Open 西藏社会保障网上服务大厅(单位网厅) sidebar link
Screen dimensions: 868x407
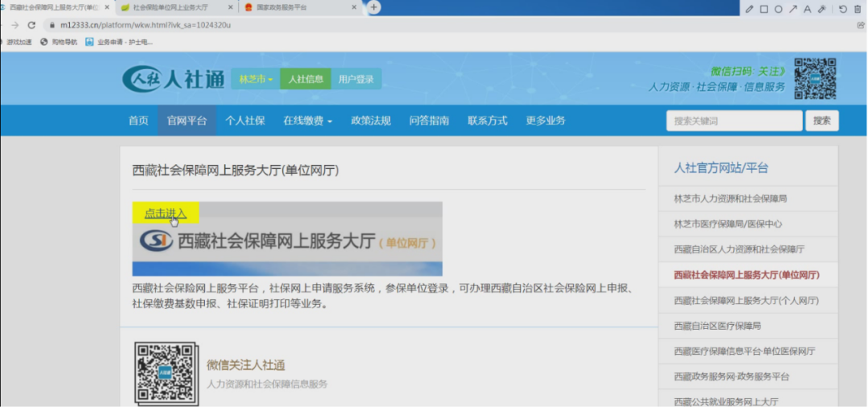[x=747, y=274]
